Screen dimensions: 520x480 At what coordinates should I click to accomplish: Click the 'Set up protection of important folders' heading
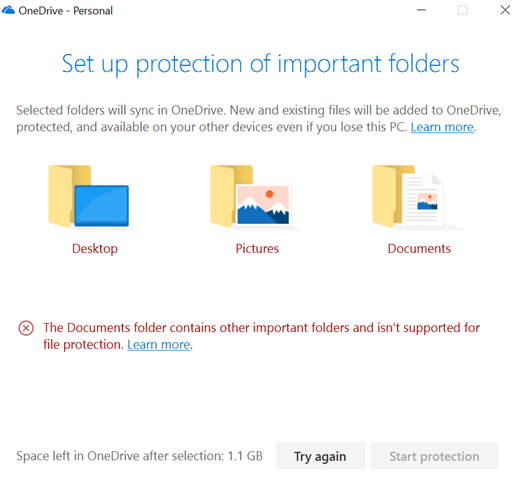[x=261, y=64]
